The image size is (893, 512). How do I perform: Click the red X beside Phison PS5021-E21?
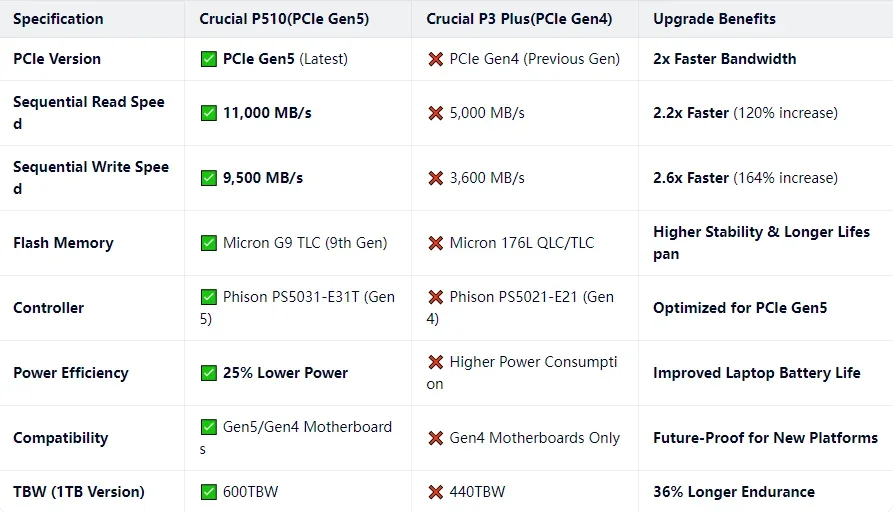point(436,297)
